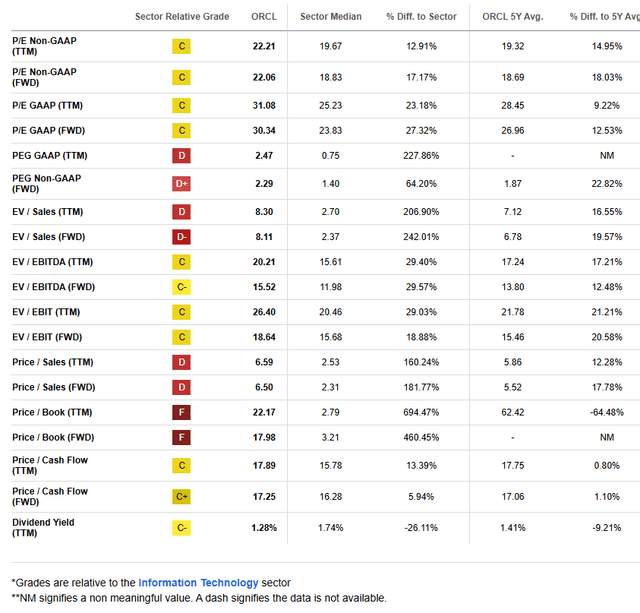Select the EV / EBITDA (FWD) row label
Viewport: 640px width, 613px height.
pos(53,287)
